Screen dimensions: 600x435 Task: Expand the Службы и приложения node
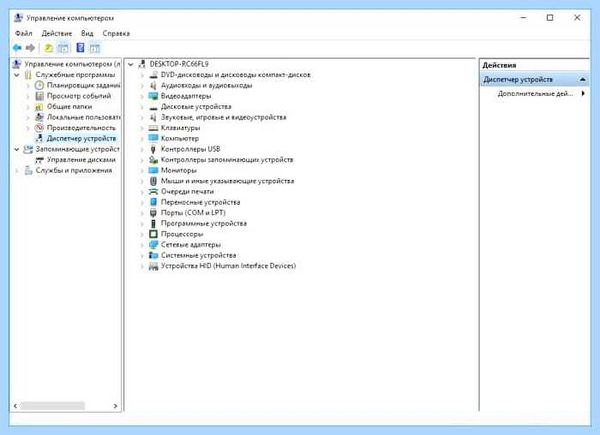click(17, 171)
